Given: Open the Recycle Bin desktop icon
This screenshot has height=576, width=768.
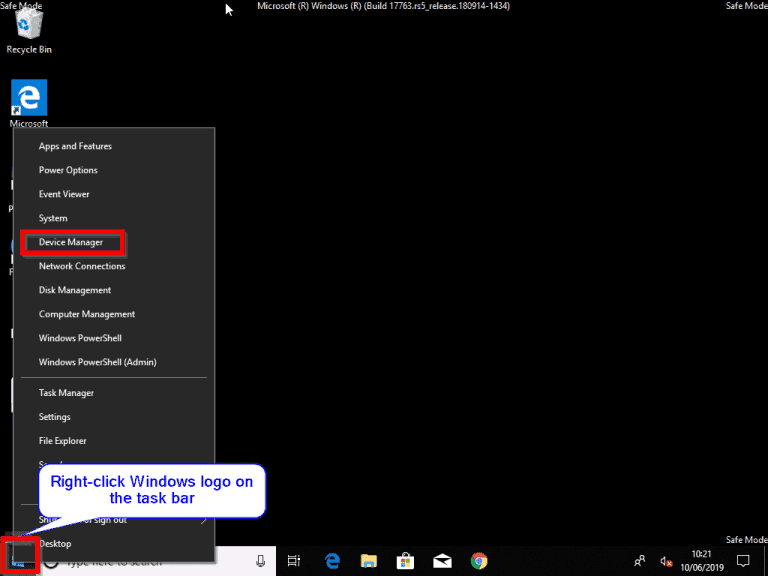Looking at the screenshot, I should [x=29, y=30].
